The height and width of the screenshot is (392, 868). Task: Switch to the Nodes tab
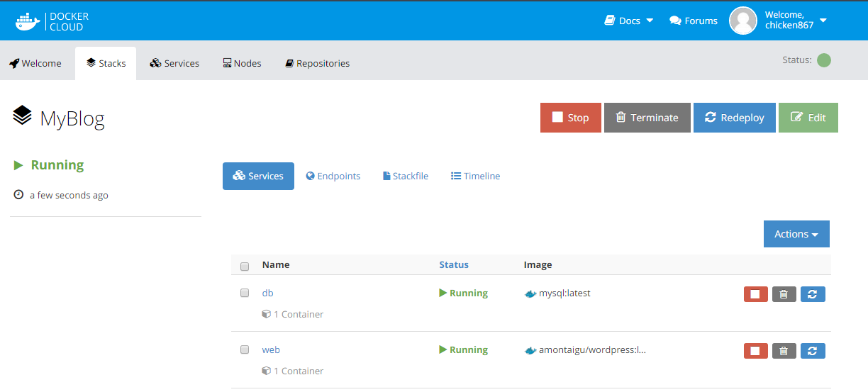(242, 63)
